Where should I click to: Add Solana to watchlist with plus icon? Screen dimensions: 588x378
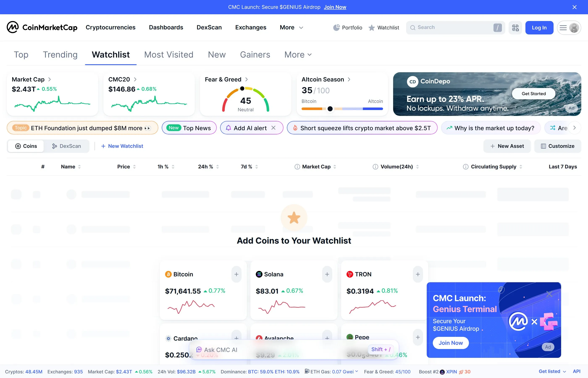pos(327,274)
